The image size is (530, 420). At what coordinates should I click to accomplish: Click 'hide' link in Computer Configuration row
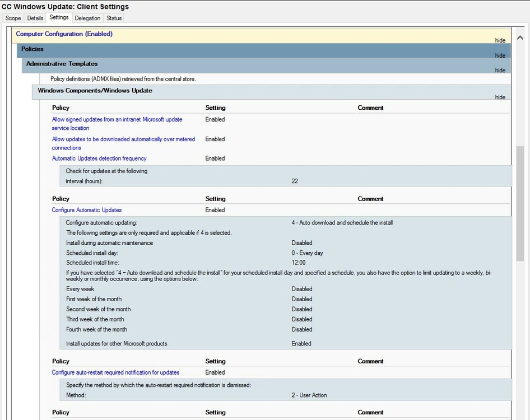click(500, 40)
